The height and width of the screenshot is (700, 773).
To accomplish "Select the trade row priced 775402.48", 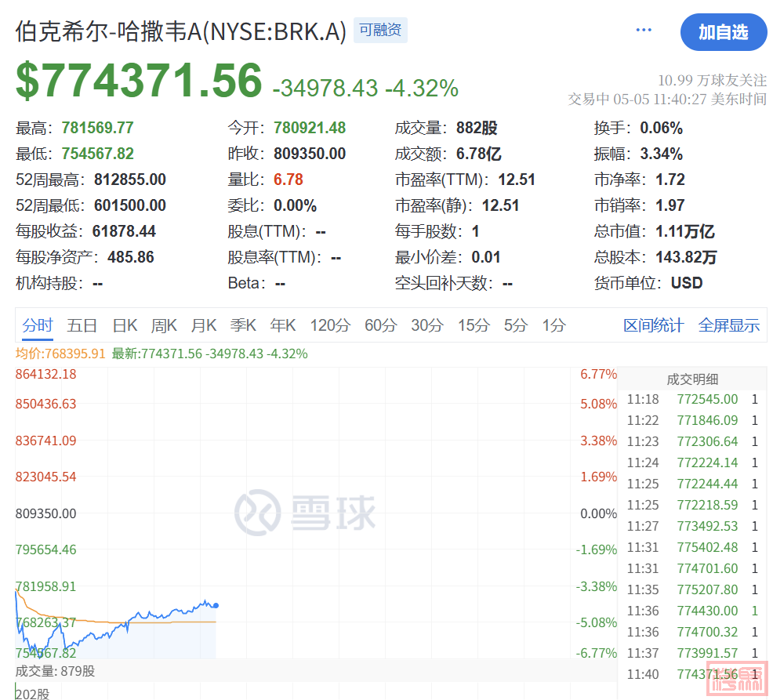I will [x=692, y=548].
